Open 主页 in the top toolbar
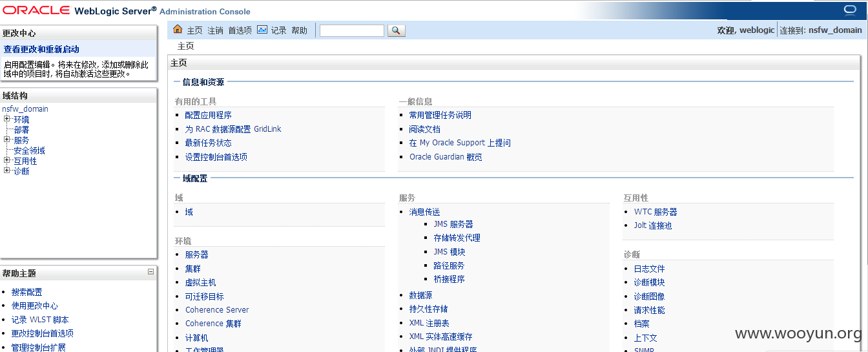 pyautogui.click(x=194, y=30)
